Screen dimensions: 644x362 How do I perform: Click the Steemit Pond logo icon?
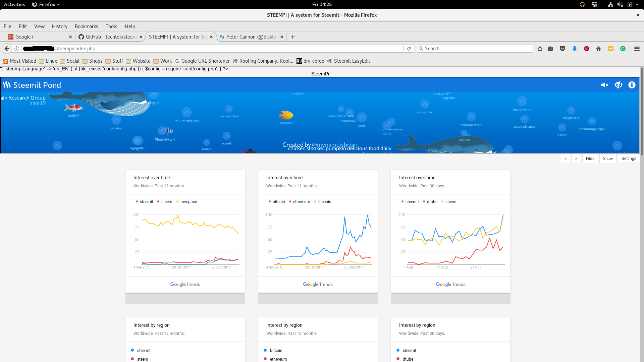(7, 85)
